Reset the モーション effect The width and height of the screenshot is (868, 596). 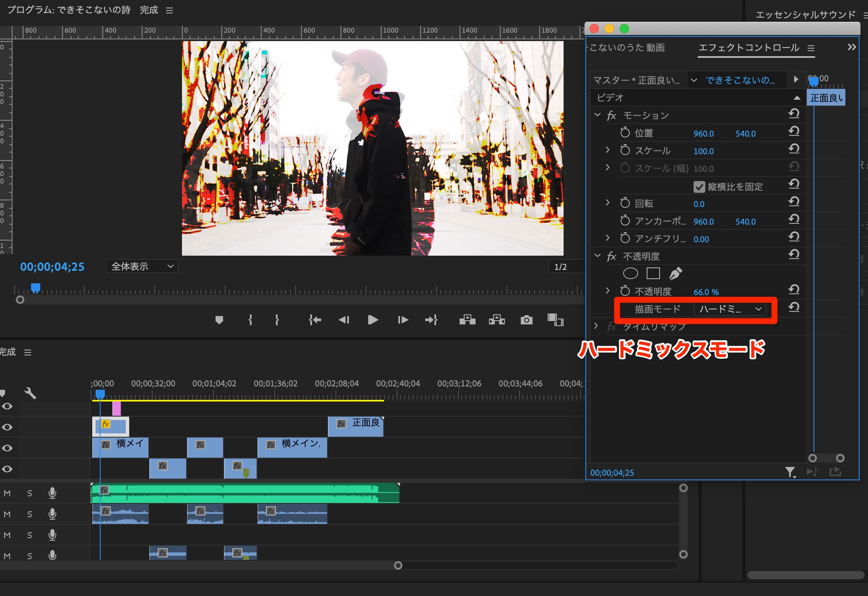click(794, 114)
